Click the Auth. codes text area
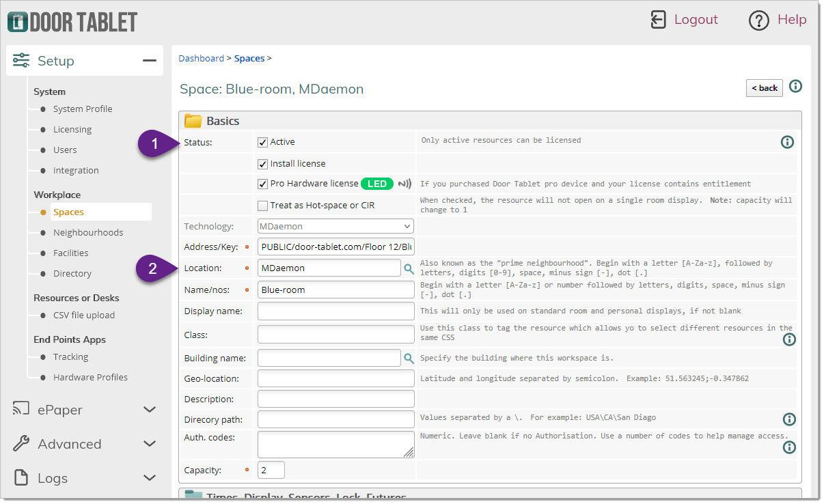 coord(336,444)
